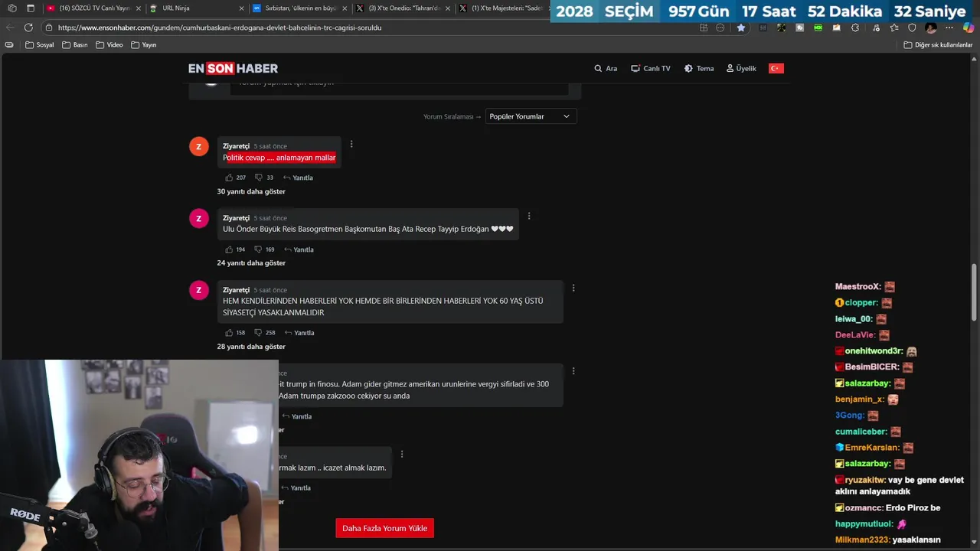Select the 'Politik cevap .... anlamayan mallar' text
980x551 pixels.
click(279, 158)
